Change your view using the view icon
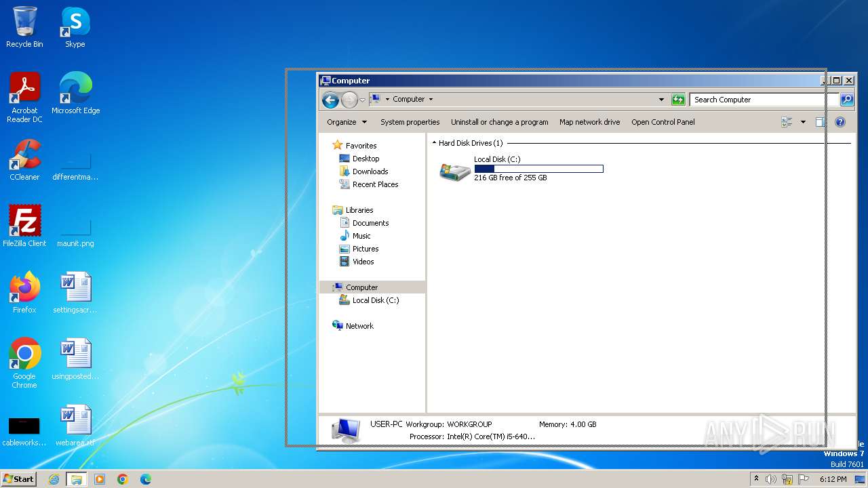The height and width of the screenshot is (488, 868). pyautogui.click(x=787, y=122)
